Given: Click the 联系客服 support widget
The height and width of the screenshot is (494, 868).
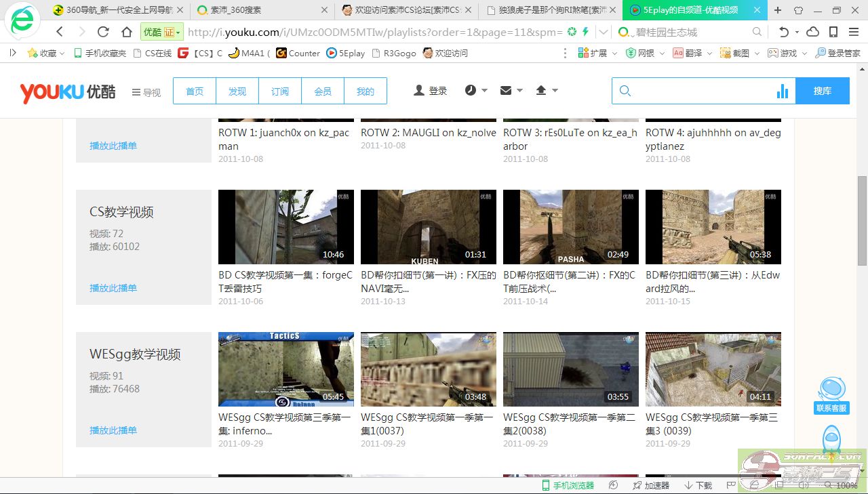Looking at the screenshot, I should point(832,396).
